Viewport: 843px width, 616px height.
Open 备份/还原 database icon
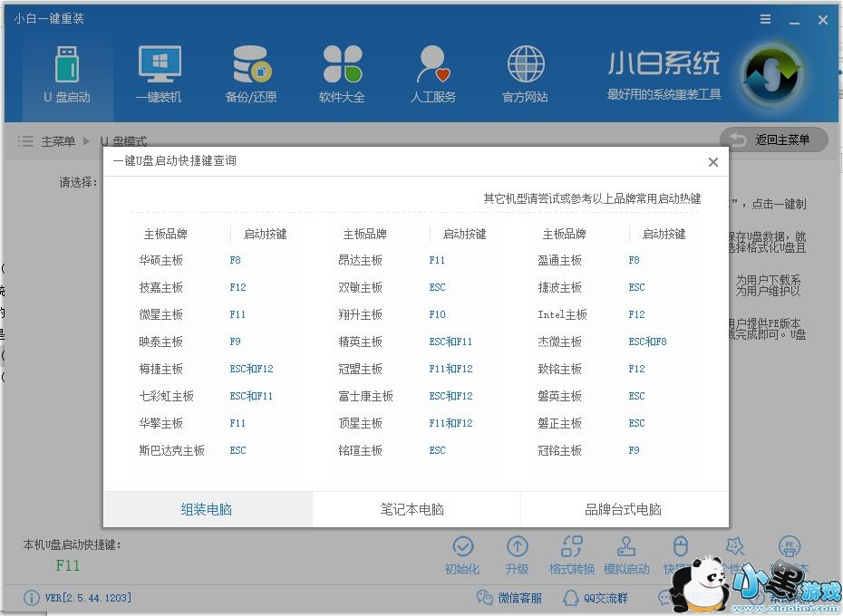tap(252, 64)
